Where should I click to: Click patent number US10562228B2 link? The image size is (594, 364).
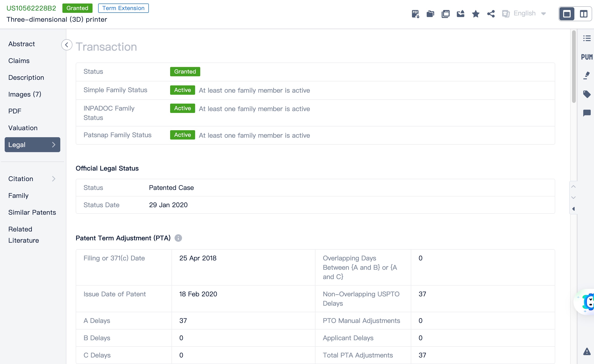point(31,8)
